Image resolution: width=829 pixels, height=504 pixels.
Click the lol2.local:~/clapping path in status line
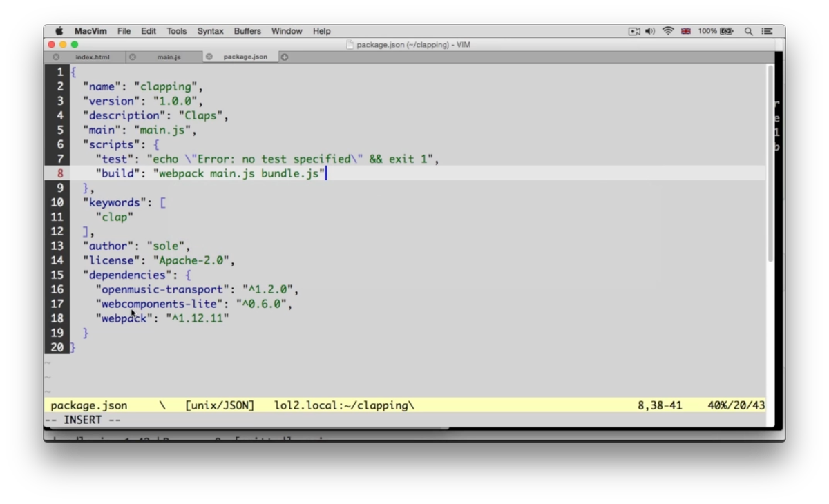pyautogui.click(x=344, y=405)
